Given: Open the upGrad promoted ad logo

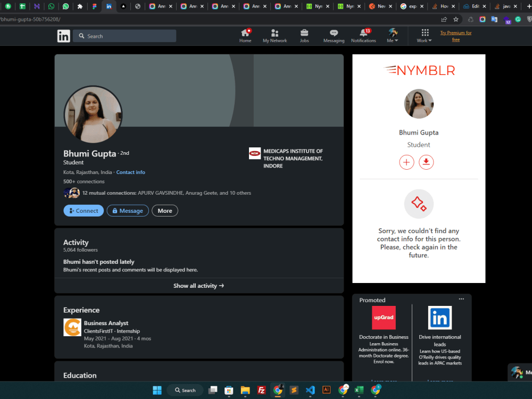Looking at the screenshot, I should coord(384,318).
